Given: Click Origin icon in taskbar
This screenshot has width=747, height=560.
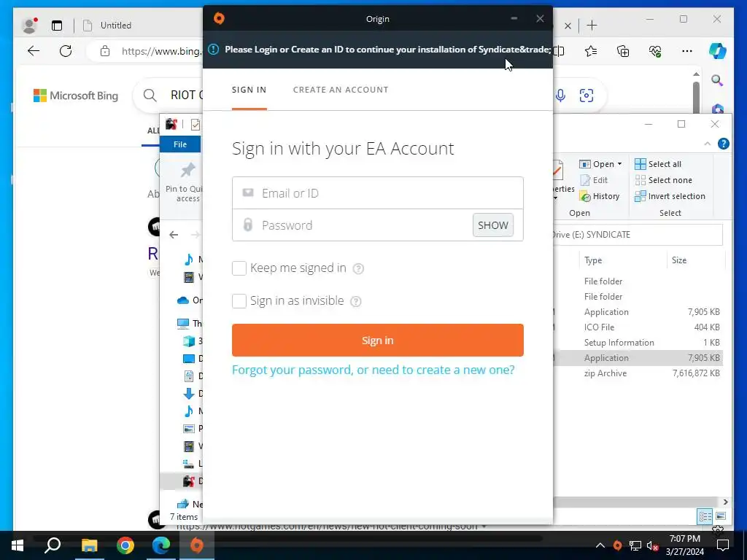Looking at the screenshot, I should [197, 545].
